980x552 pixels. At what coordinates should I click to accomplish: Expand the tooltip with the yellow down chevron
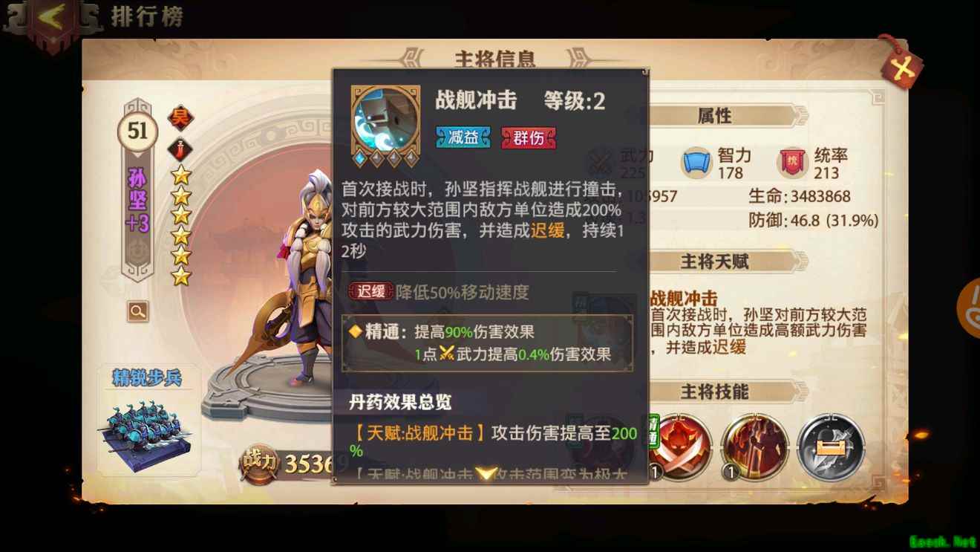coord(486,473)
